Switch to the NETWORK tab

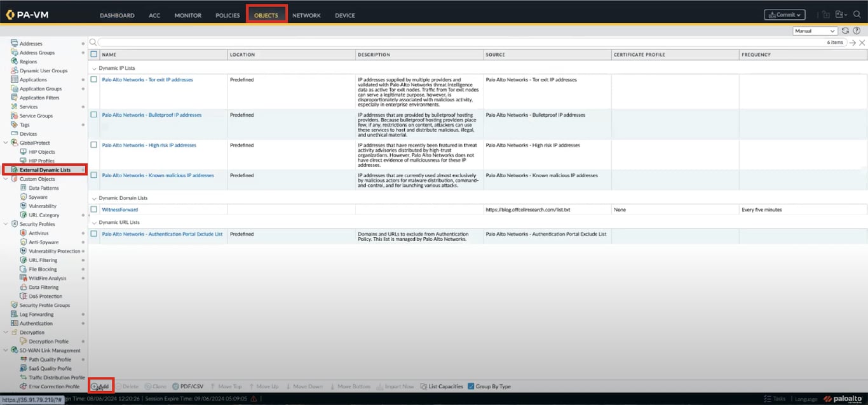(x=306, y=15)
